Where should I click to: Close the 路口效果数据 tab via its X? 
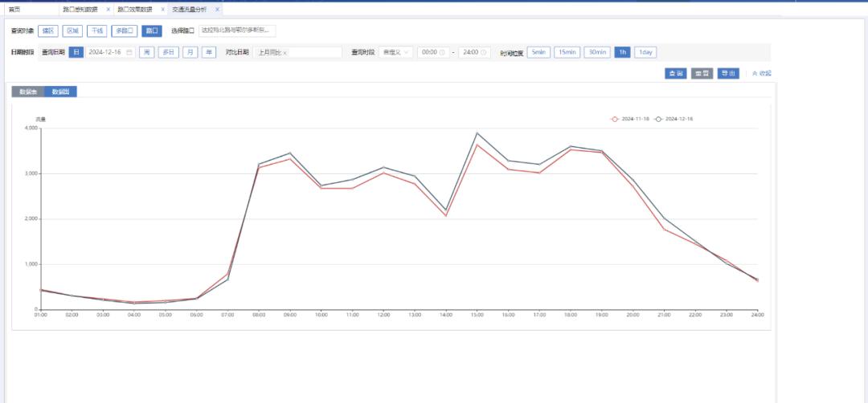pos(162,10)
